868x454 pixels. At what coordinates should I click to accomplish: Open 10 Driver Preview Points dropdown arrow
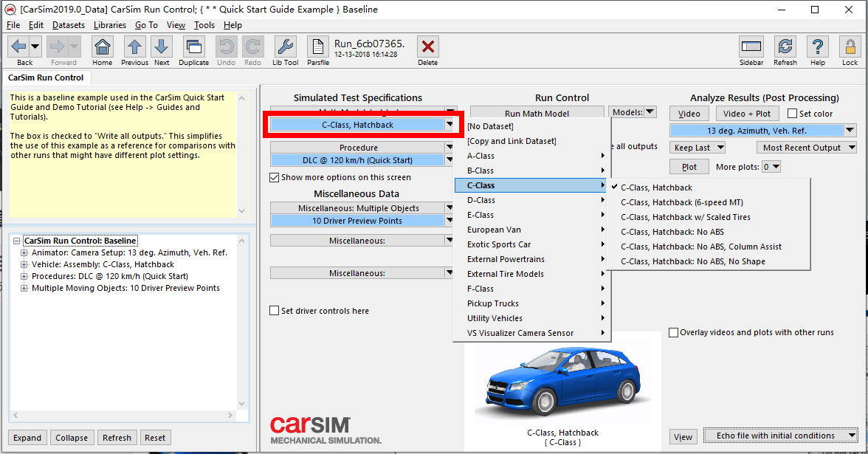pos(449,220)
